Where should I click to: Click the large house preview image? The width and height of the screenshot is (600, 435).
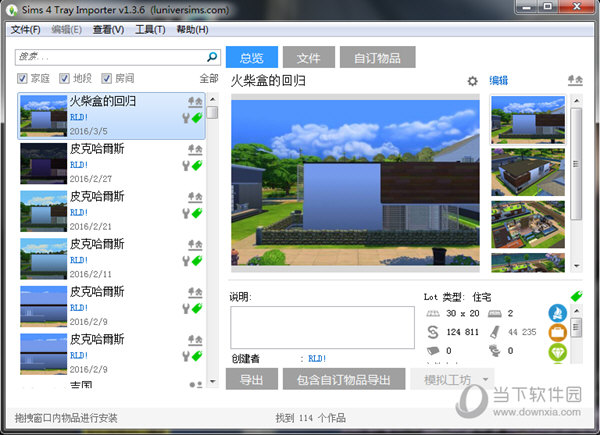355,182
